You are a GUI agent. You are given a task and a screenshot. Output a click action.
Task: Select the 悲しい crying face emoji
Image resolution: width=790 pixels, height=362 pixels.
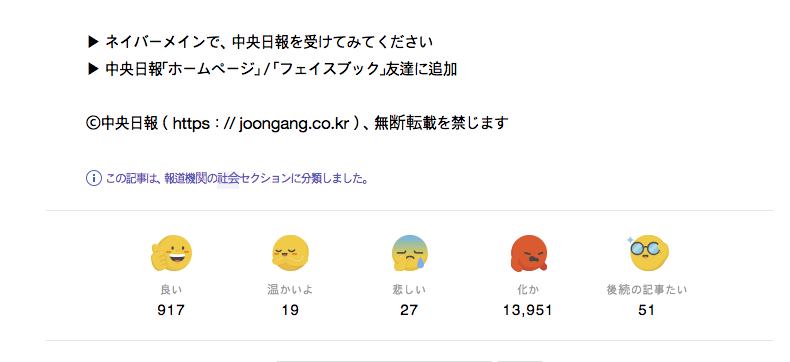click(x=409, y=254)
